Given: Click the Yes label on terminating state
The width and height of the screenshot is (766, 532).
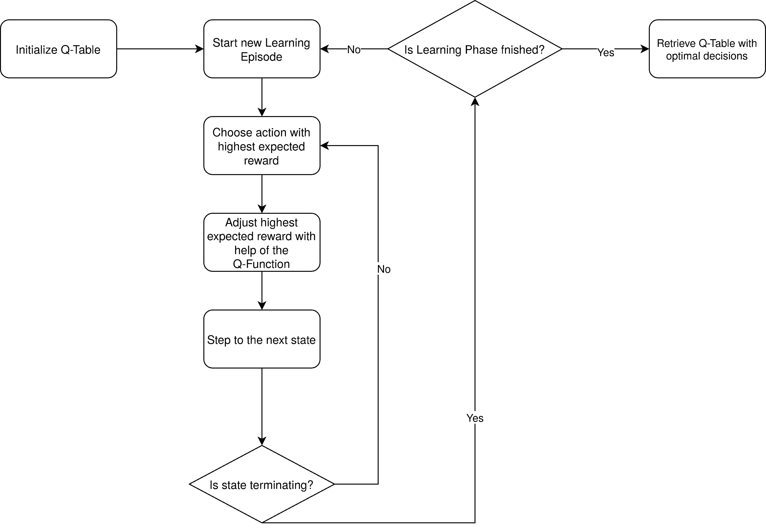Looking at the screenshot, I should [475, 417].
